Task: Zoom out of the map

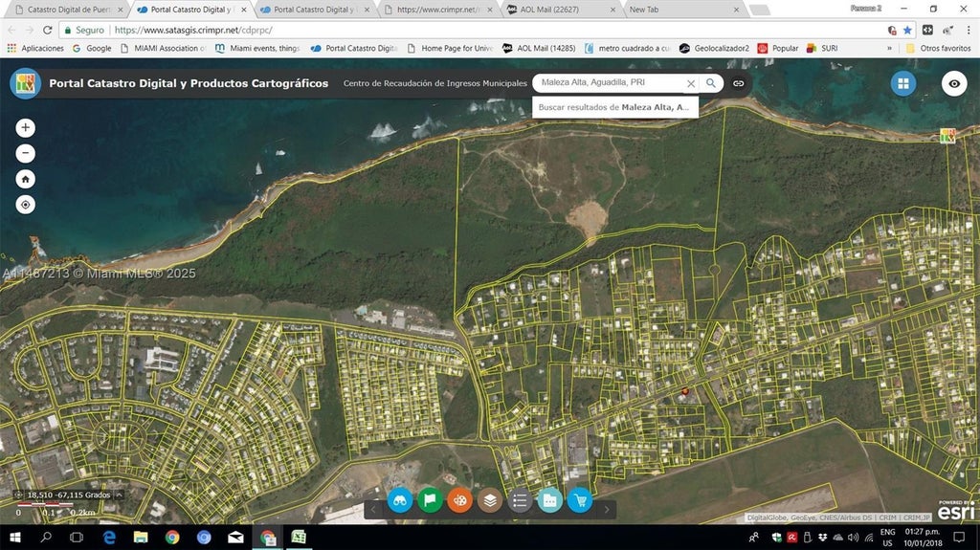Action: pyautogui.click(x=25, y=153)
